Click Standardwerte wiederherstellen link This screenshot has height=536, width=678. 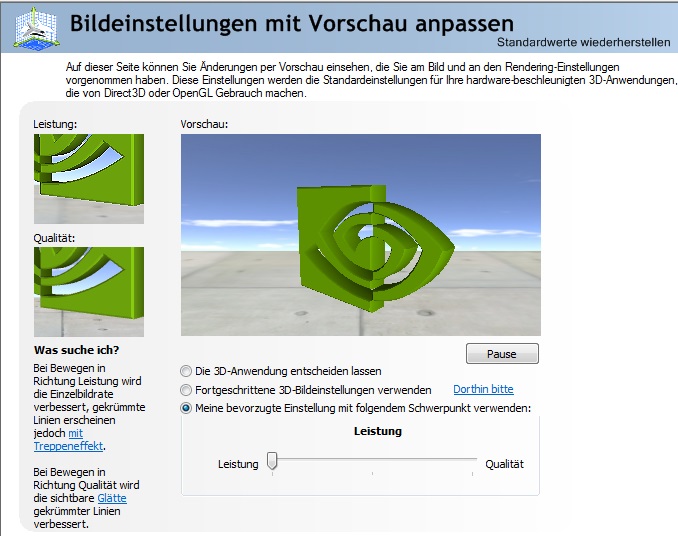click(x=583, y=42)
